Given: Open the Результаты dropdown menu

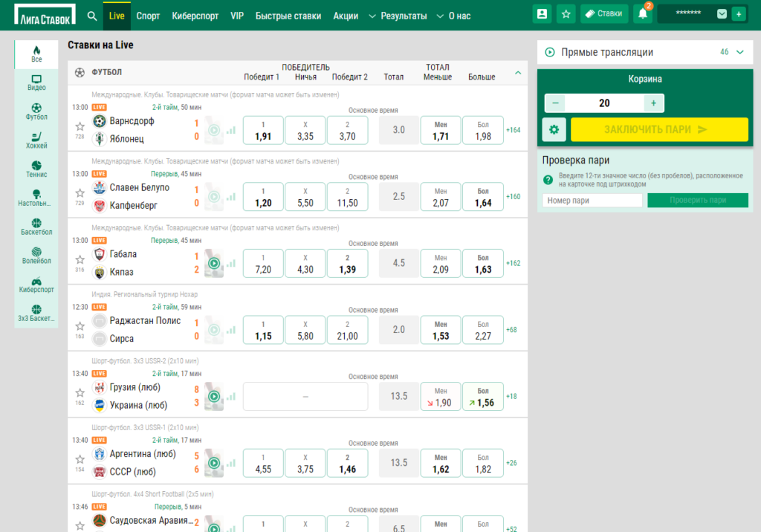Looking at the screenshot, I should [398, 16].
